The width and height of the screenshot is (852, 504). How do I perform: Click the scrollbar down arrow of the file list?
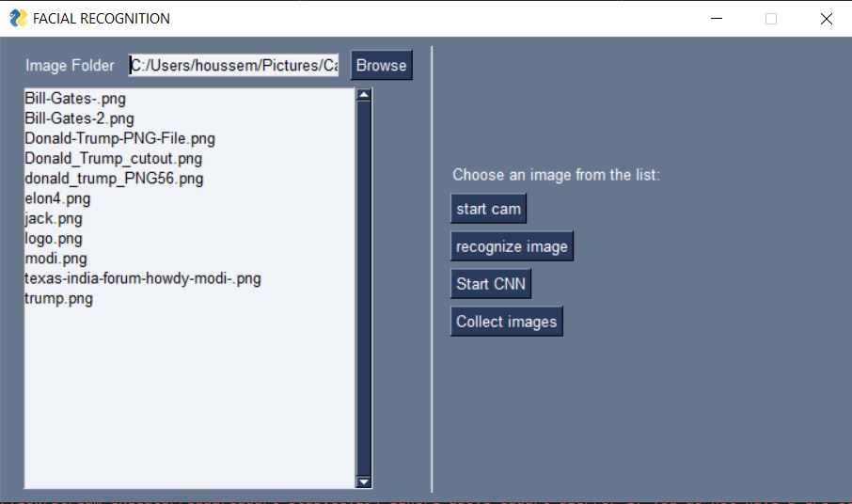click(x=364, y=481)
